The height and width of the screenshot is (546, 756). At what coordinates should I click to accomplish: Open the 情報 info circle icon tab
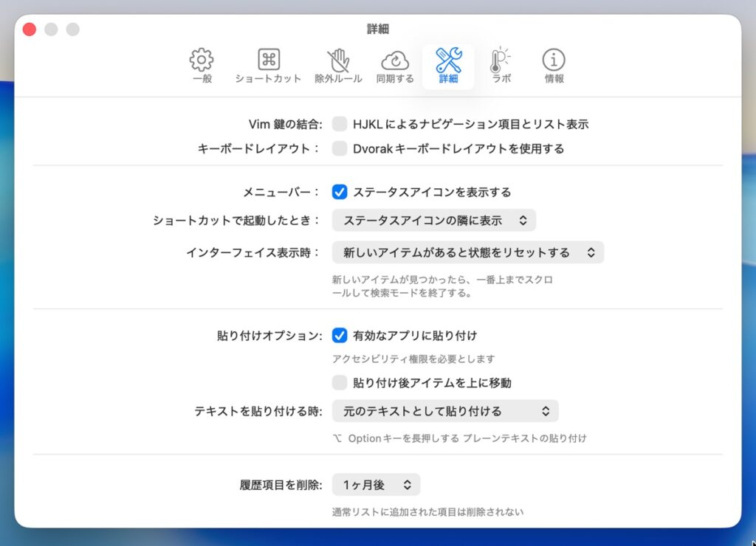pos(554,61)
